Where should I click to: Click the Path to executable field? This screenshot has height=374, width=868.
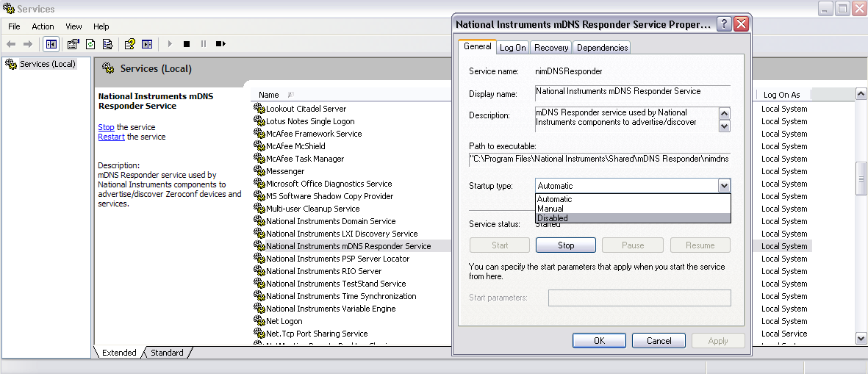(x=600, y=160)
